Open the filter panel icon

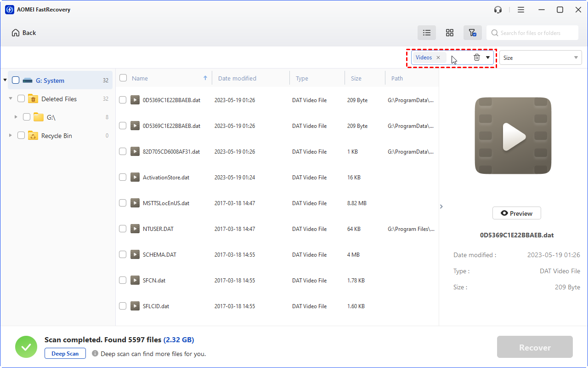(473, 33)
